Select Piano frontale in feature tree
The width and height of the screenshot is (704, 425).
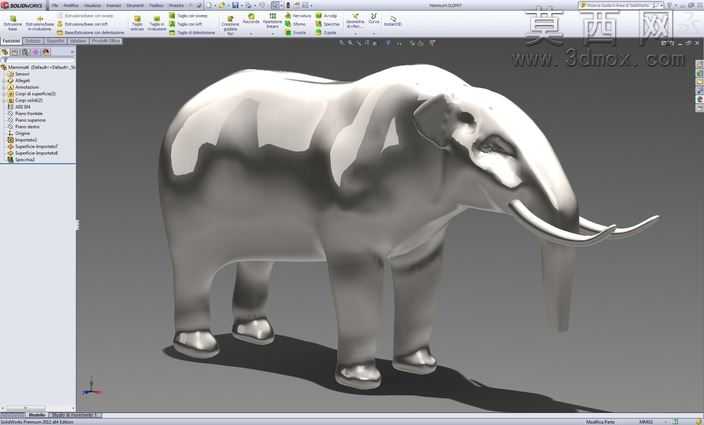29,114
